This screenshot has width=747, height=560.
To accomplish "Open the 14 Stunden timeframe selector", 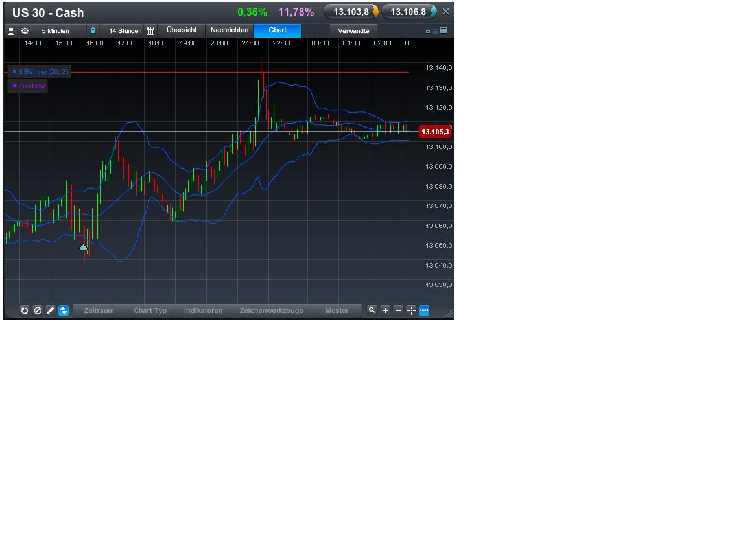I will (x=124, y=30).
